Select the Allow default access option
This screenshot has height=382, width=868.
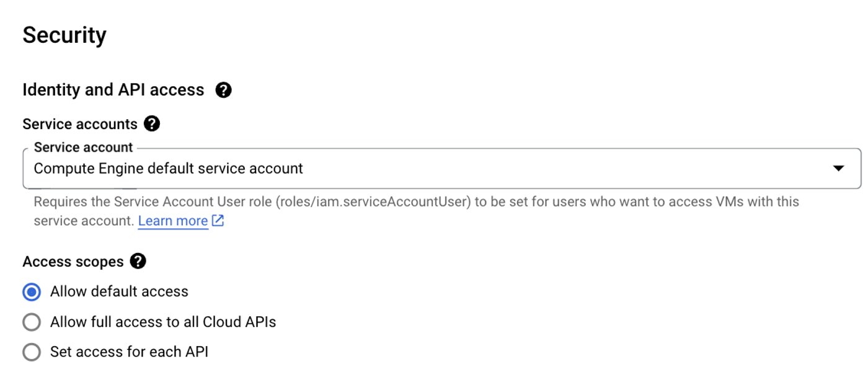tap(32, 291)
